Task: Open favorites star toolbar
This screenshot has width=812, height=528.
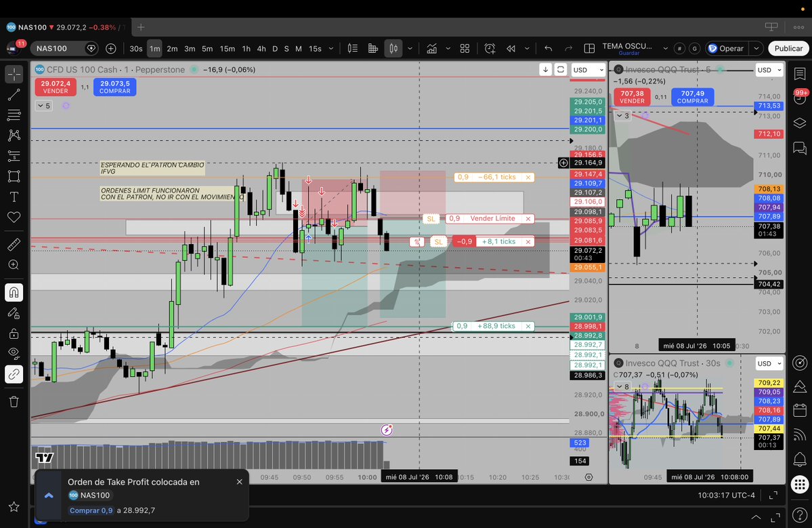Action: click(14, 507)
